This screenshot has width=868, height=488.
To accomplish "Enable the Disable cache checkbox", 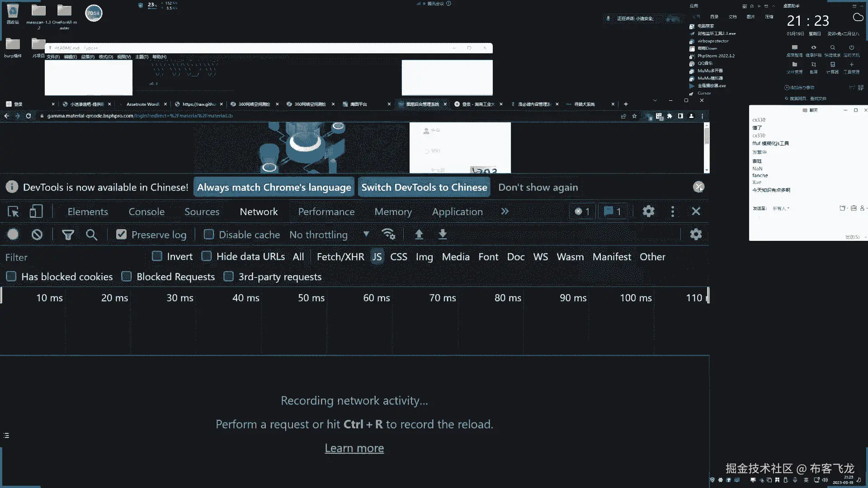I will [x=209, y=235].
